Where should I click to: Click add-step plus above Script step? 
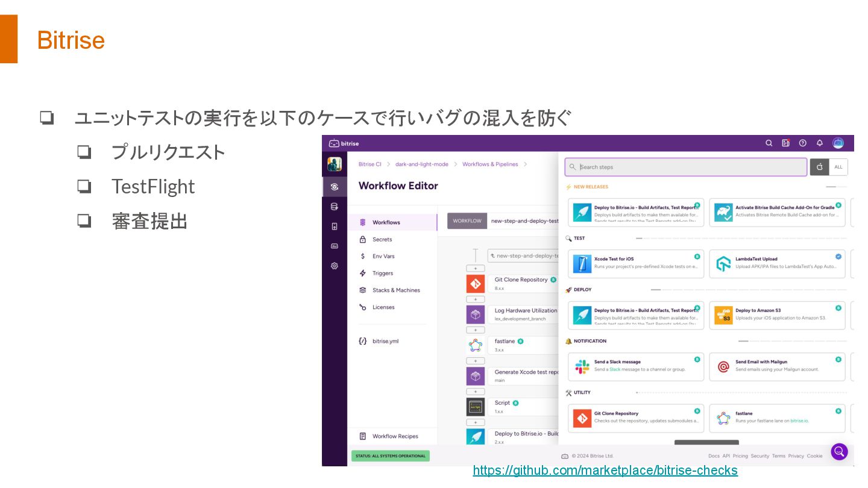pyautogui.click(x=476, y=392)
